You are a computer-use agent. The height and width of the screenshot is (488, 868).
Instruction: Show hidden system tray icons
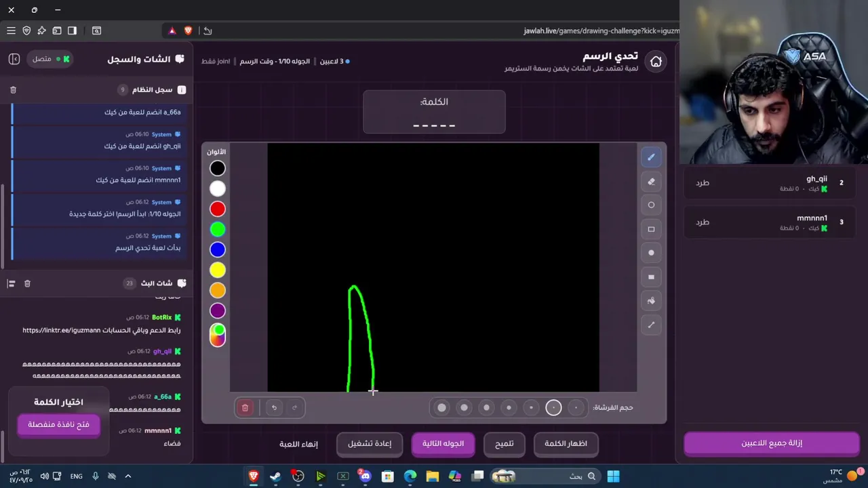point(127,476)
